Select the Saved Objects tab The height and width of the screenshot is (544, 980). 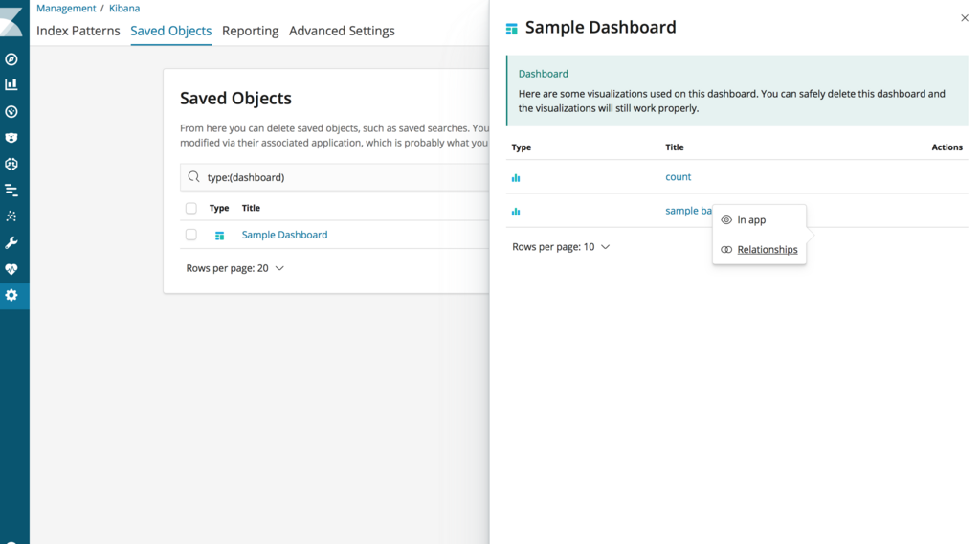pos(170,31)
